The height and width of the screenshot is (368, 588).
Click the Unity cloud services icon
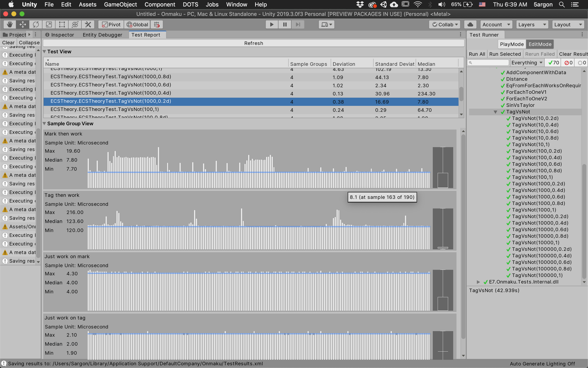coord(470,24)
